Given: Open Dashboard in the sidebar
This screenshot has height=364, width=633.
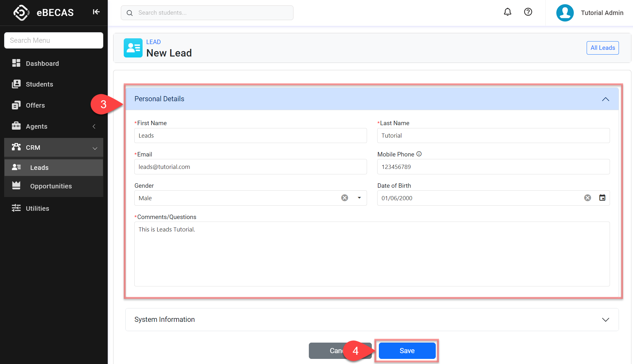Looking at the screenshot, I should pos(42,64).
